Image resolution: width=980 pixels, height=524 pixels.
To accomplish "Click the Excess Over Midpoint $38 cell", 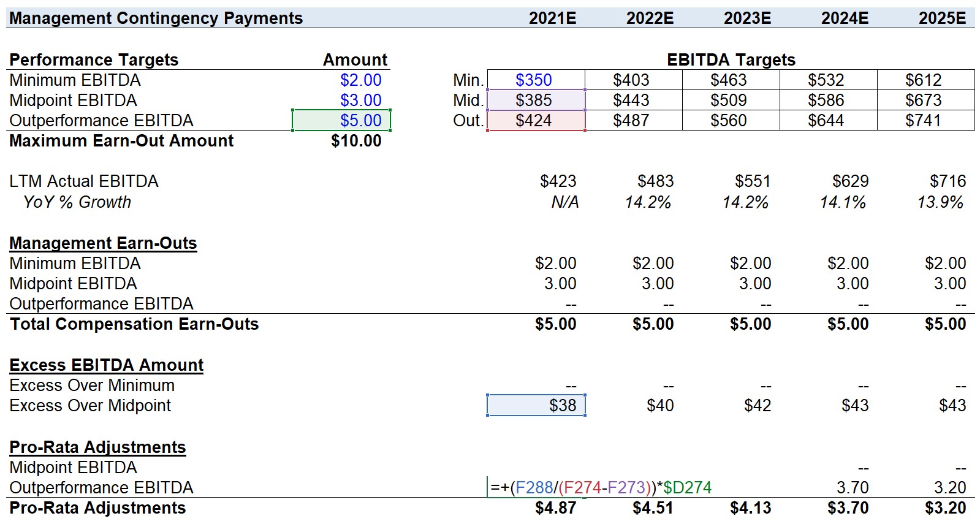I will pos(536,406).
